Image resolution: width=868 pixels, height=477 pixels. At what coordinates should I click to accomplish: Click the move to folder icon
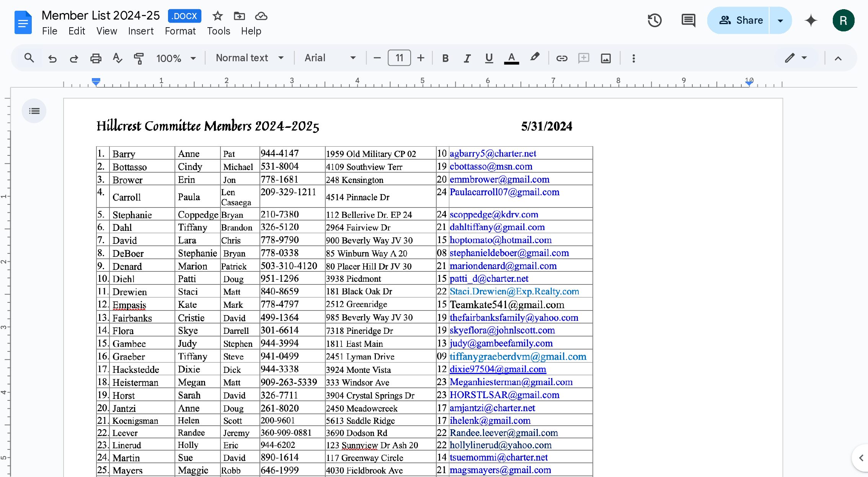pyautogui.click(x=239, y=16)
